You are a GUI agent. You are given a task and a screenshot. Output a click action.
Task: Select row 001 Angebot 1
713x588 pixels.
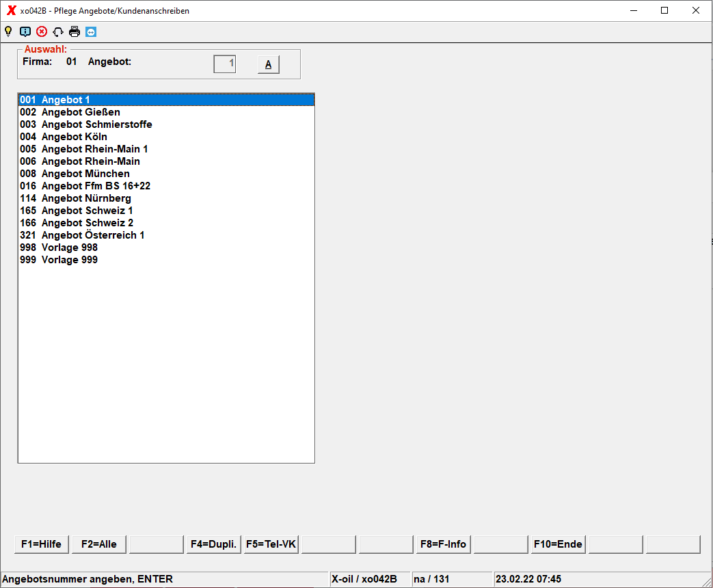(x=166, y=100)
